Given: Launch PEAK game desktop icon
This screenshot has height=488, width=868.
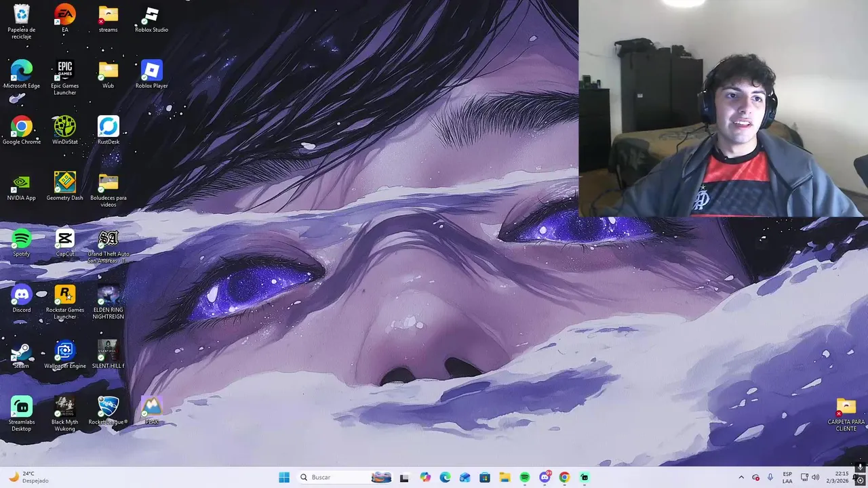Looking at the screenshot, I should coord(152,411).
